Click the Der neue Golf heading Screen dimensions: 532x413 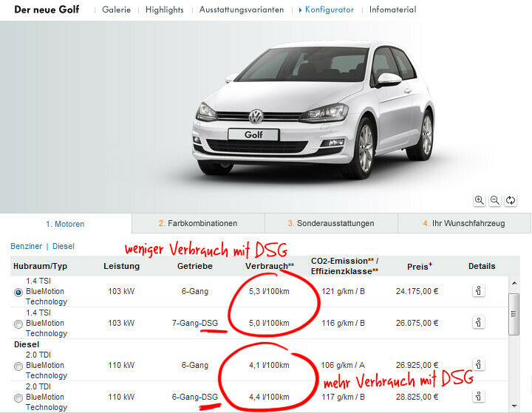[x=47, y=10]
